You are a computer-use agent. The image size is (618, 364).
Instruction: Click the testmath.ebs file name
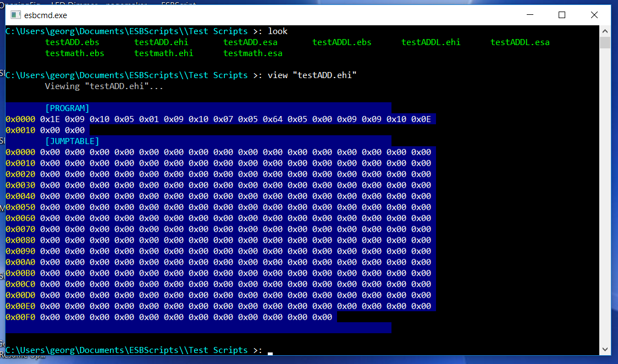point(74,53)
